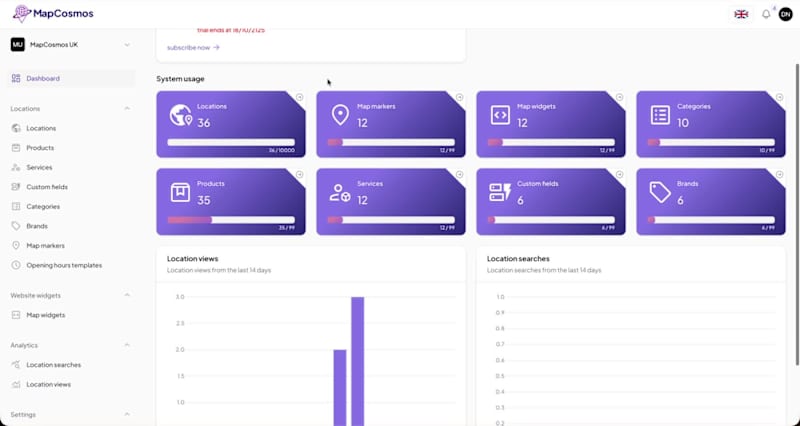
Task: Click the plus icon on Products card
Action: 299,174
